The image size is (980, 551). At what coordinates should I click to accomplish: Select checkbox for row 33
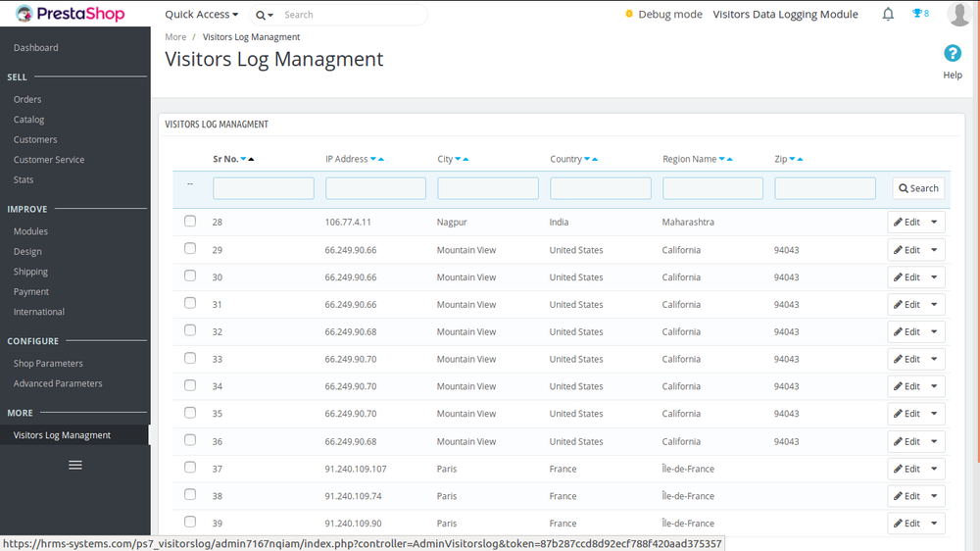[x=190, y=359]
